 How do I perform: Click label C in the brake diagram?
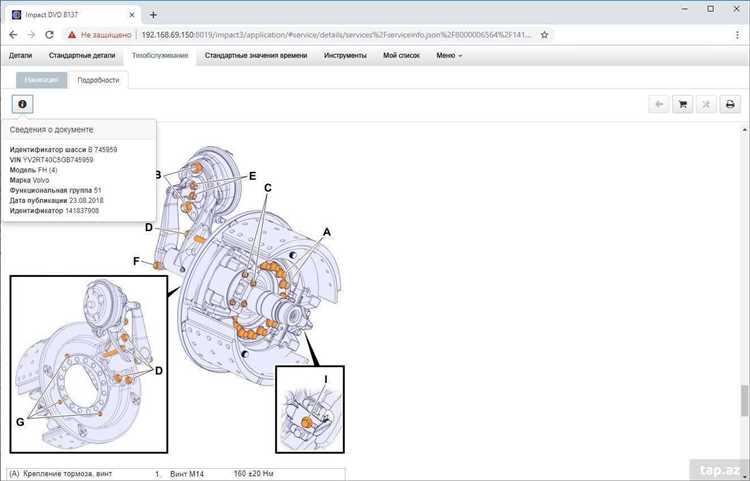click(268, 188)
